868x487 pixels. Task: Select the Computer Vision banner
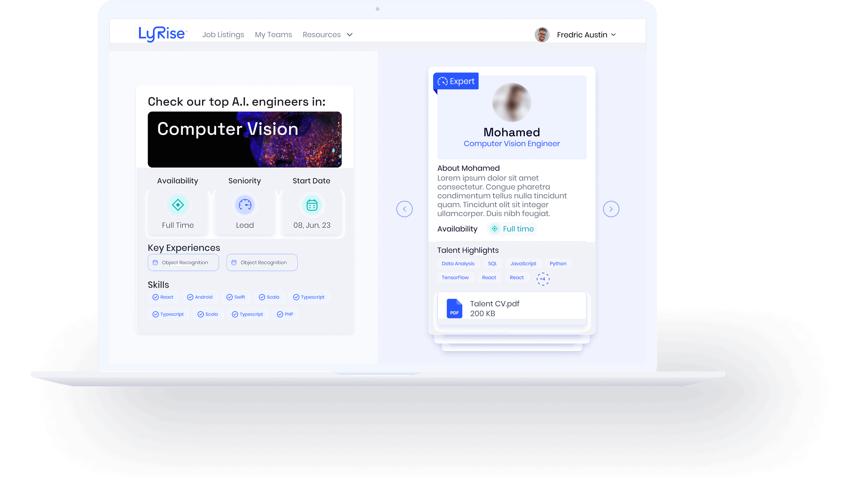click(x=245, y=139)
